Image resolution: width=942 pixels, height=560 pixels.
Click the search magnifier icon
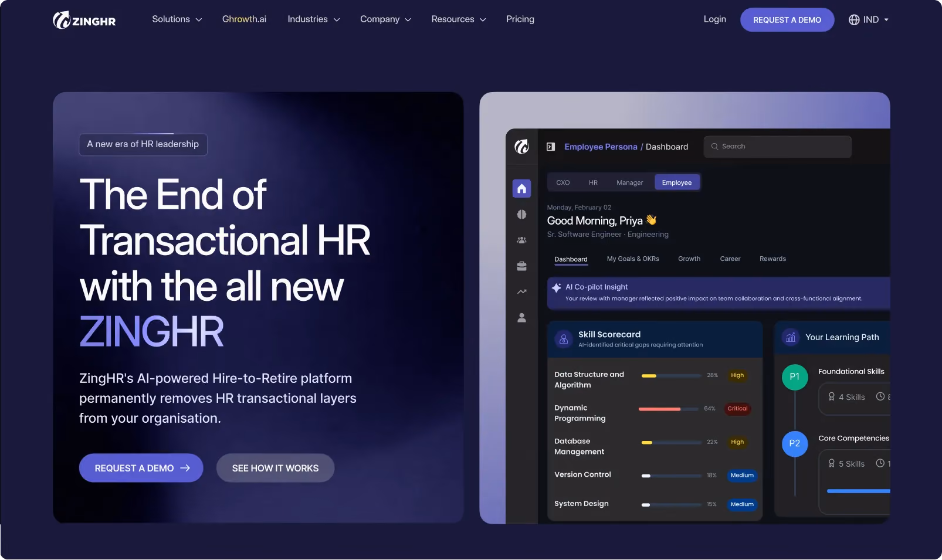click(714, 147)
